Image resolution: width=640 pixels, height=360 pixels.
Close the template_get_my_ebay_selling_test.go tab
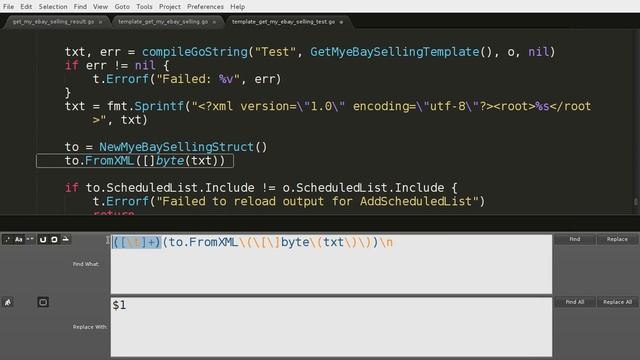point(341,22)
